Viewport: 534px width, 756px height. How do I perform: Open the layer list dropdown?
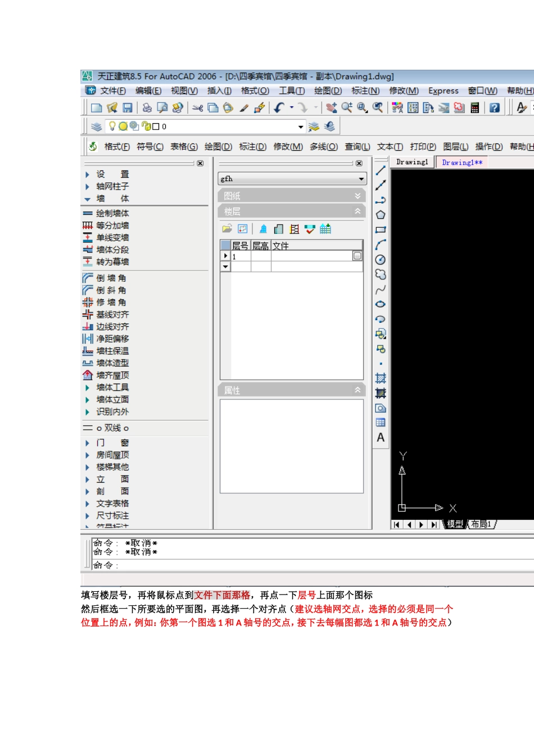pyautogui.click(x=301, y=127)
